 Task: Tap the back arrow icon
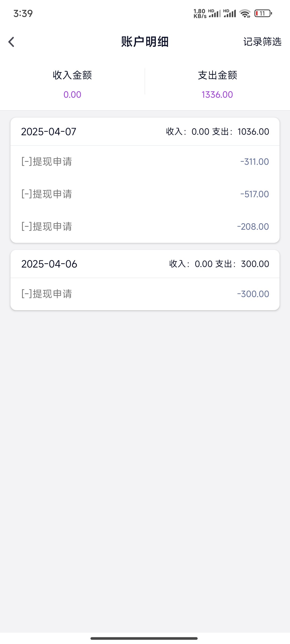11,42
